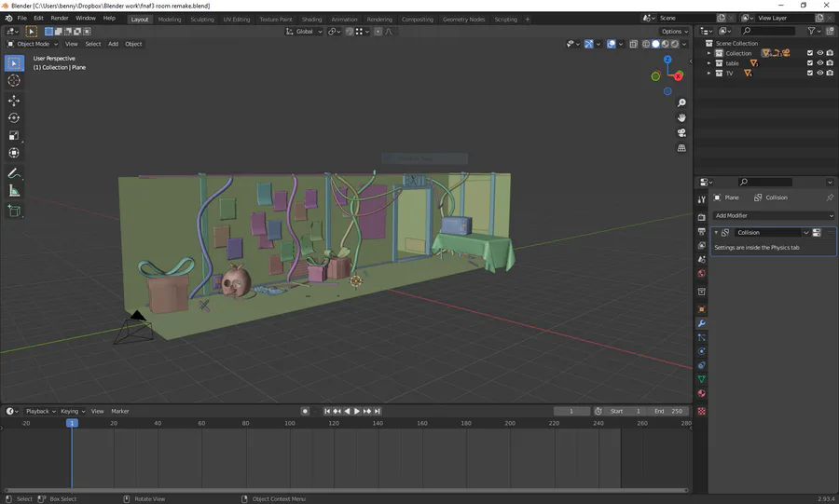Switch to the Sculpting workspace tab
Viewport: 839px width, 504px height.
(x=202, y=19)
